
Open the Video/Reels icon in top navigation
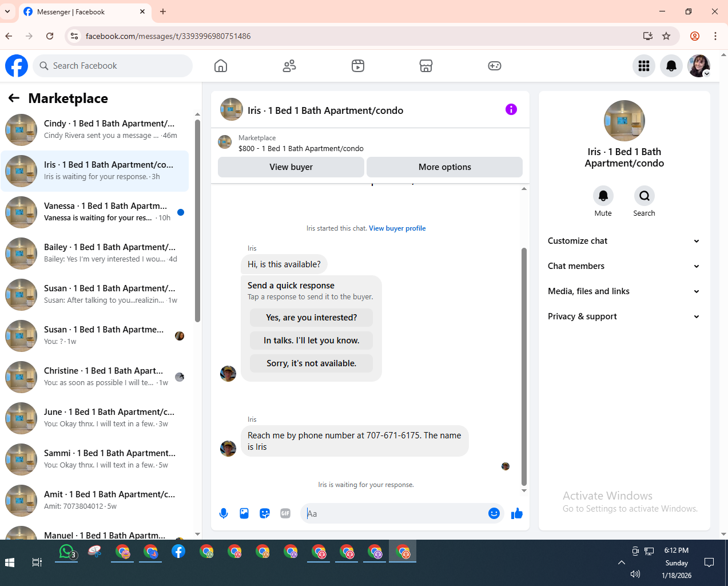tap(358, 66)
